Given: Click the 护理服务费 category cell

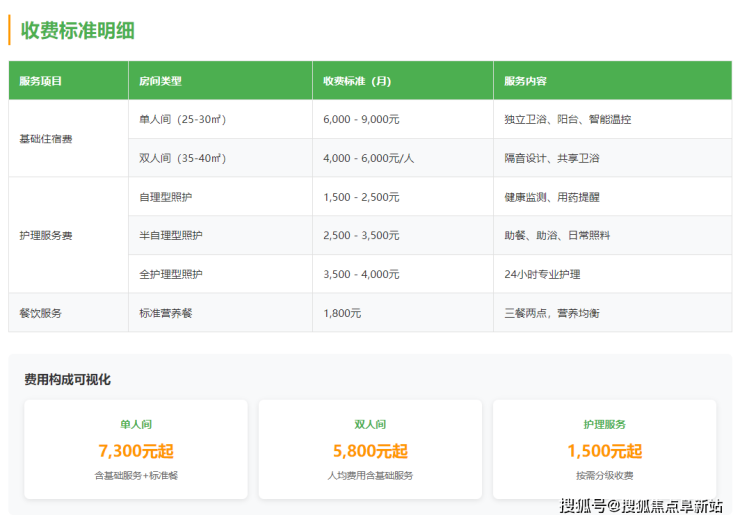Looking at the screenshot, I should click(x=46, y=235).
